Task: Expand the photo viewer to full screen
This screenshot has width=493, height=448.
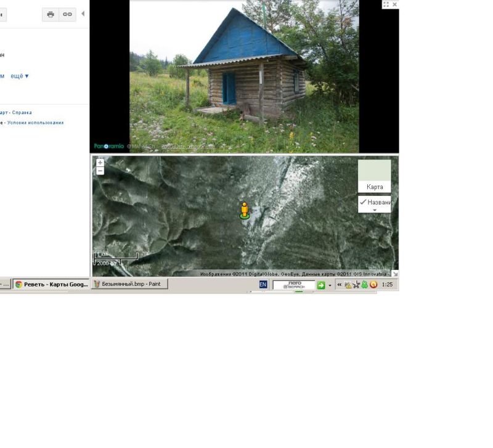Action: click(x=386, y=4)
